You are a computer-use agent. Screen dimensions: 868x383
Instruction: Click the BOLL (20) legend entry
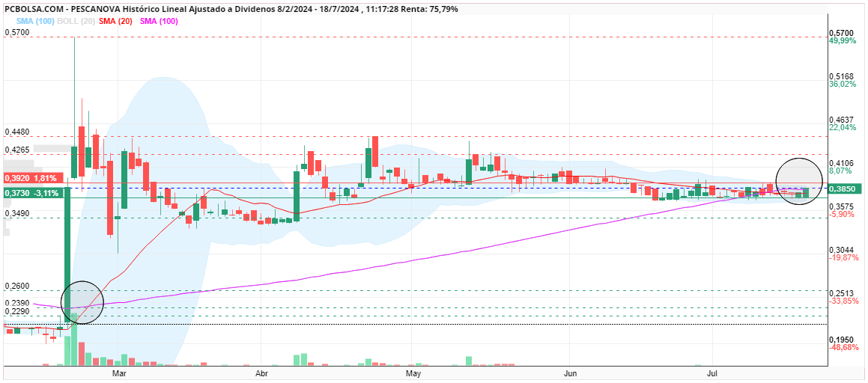pos(77,20)
